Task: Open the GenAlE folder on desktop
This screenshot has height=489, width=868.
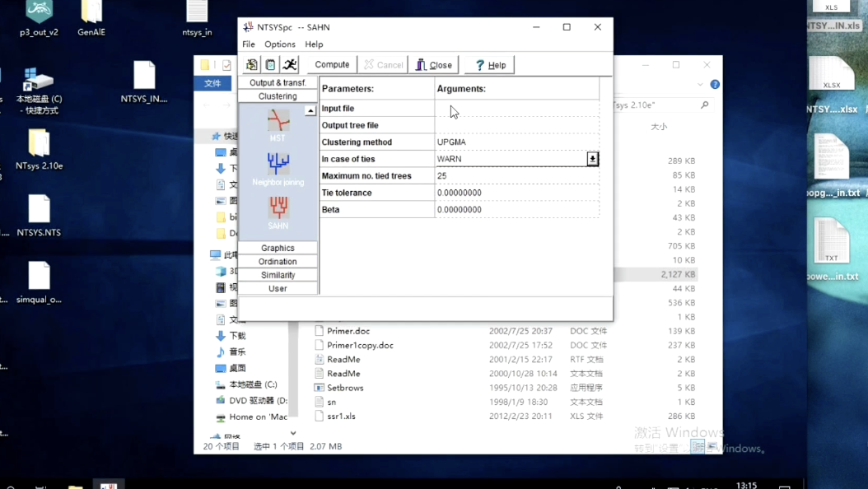Action: coord(91,19)
